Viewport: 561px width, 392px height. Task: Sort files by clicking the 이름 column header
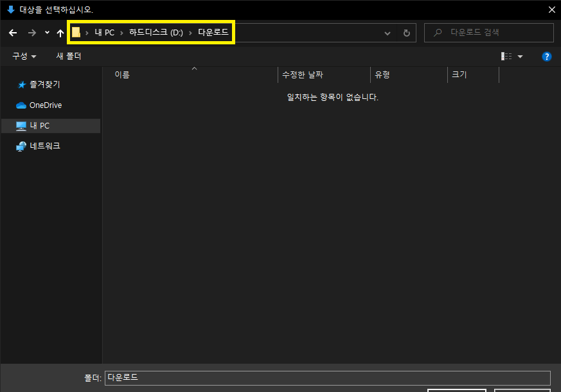coord(121,75)
